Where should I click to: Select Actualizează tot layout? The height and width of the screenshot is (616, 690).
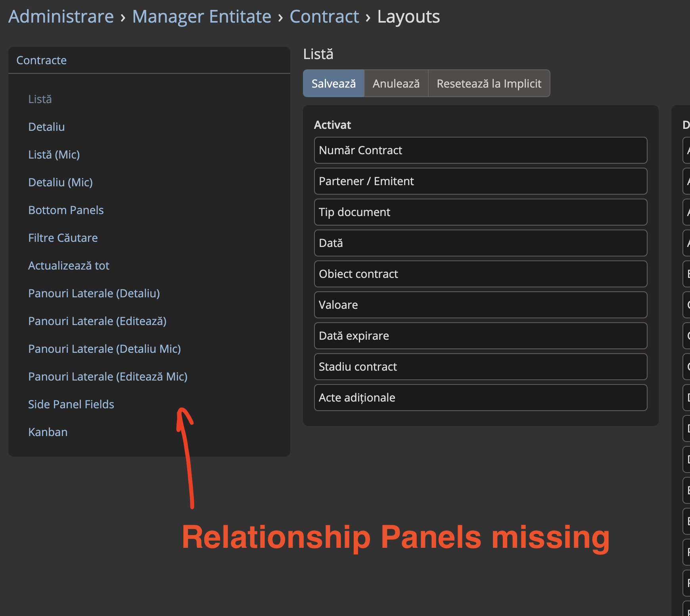[69, 266]
